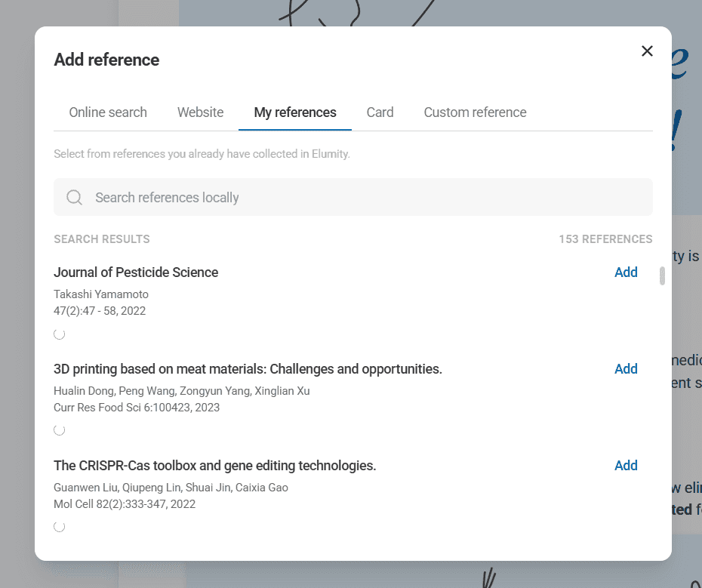Open the Journal of Pesticide Science title

136,272
